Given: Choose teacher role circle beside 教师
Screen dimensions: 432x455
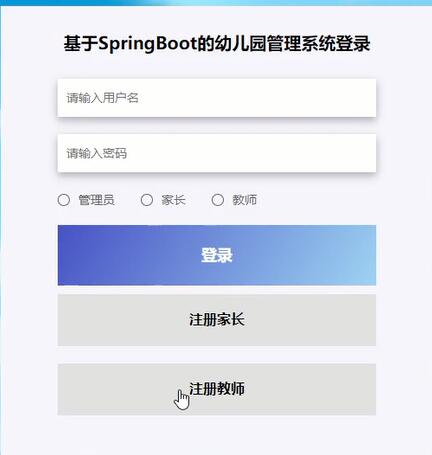Looking at the screenshot, I should (218, 200).
